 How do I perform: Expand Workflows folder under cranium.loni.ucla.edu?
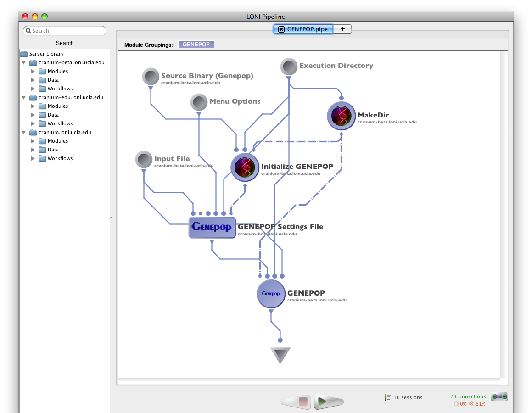click(x=33, y=158)
